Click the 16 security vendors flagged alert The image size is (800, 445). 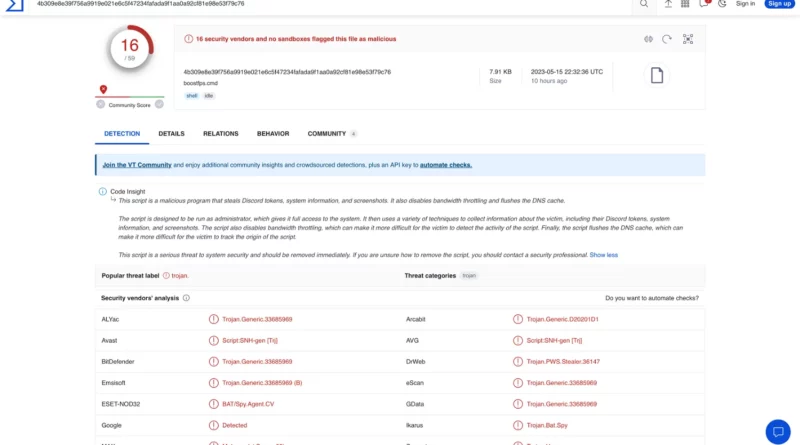(x=296, y=39)
